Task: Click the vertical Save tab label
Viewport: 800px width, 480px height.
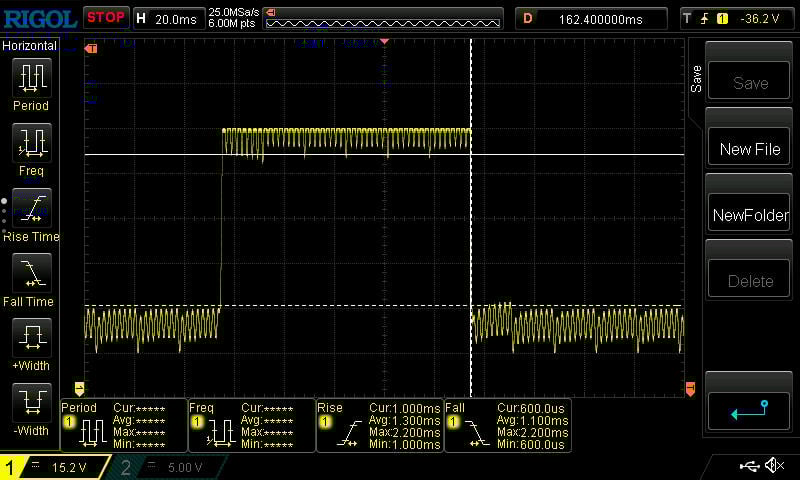Action: click(x=696, y=80)
